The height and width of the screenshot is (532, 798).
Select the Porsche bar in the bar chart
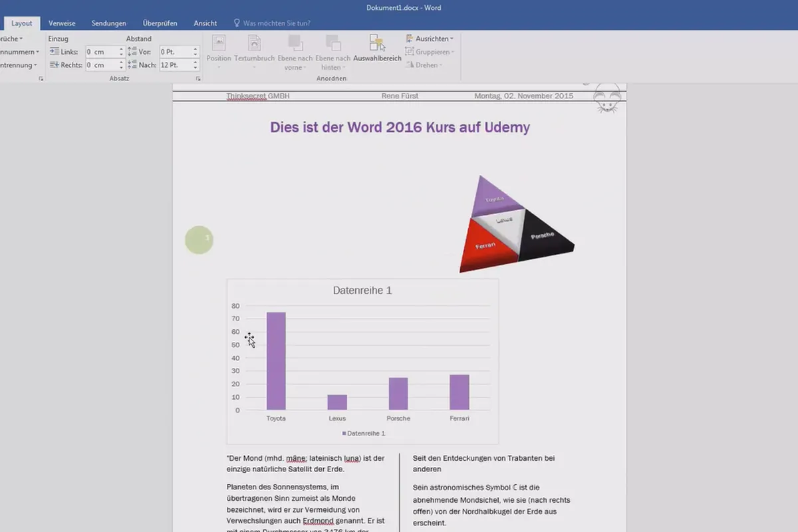(398, 394)
